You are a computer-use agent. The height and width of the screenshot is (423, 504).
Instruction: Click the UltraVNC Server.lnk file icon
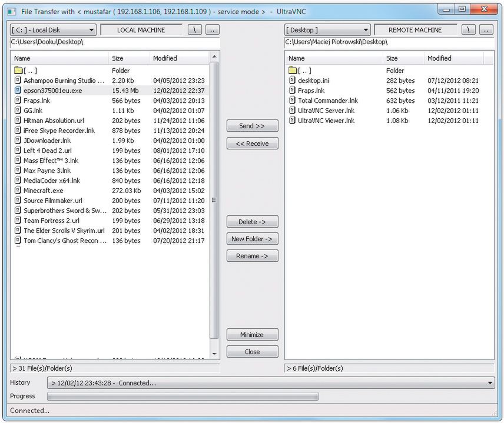coord(292,110)
